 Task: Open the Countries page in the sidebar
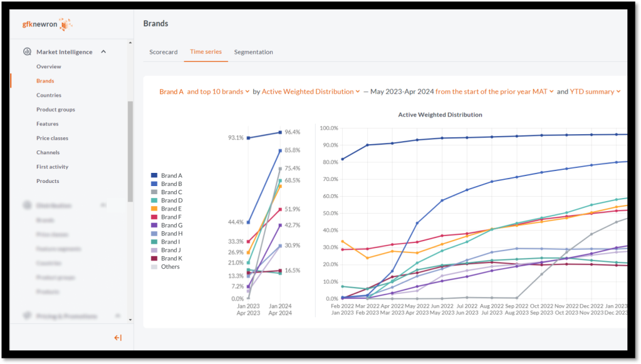[x=49, y=95]
